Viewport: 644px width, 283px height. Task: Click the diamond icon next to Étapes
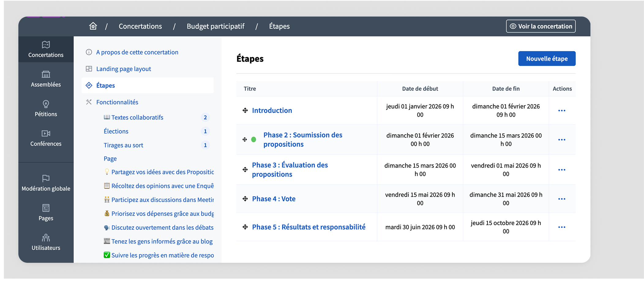coord(89,85)
